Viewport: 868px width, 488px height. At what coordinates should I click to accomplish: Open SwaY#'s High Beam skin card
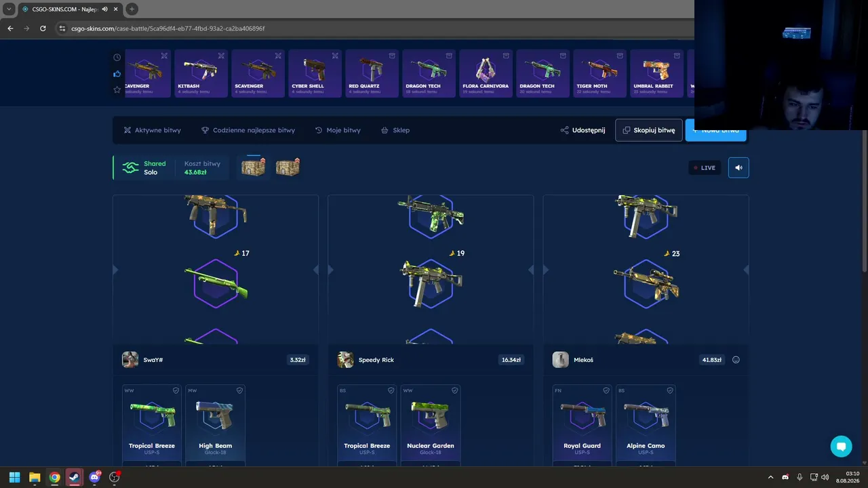pos(215,424)
